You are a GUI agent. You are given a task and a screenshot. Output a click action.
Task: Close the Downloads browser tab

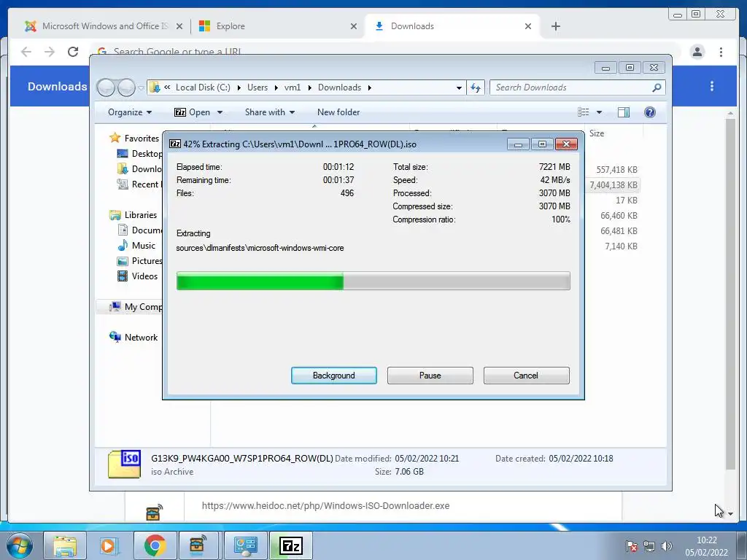pyautogui.click(x=528, y=27)
